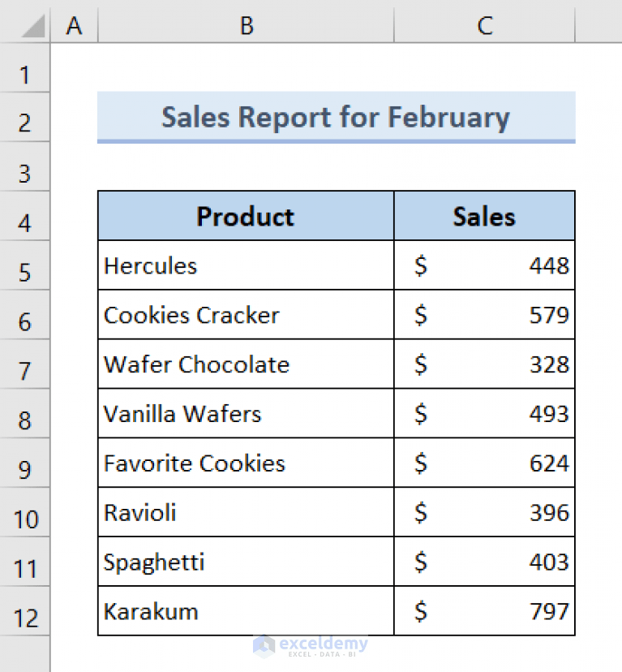
Task: Select the Spaghetti sales value 403
Action: (484, 562)
